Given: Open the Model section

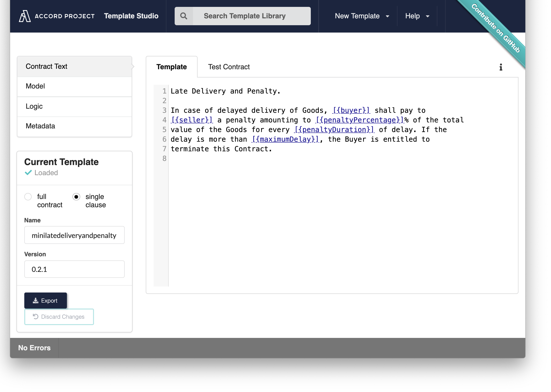Looking at the screenshot, I should [74, 86].
